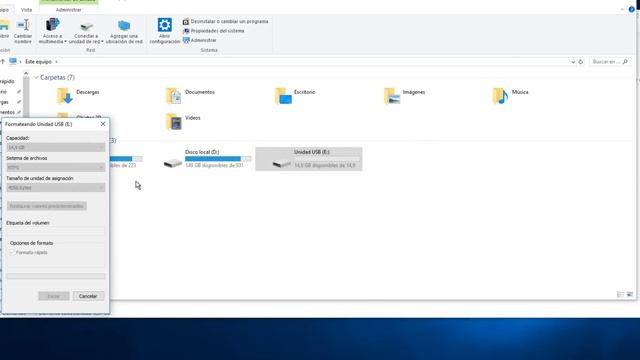
Task: Click Conectar a unidad de red
Action: click(86, 31)
